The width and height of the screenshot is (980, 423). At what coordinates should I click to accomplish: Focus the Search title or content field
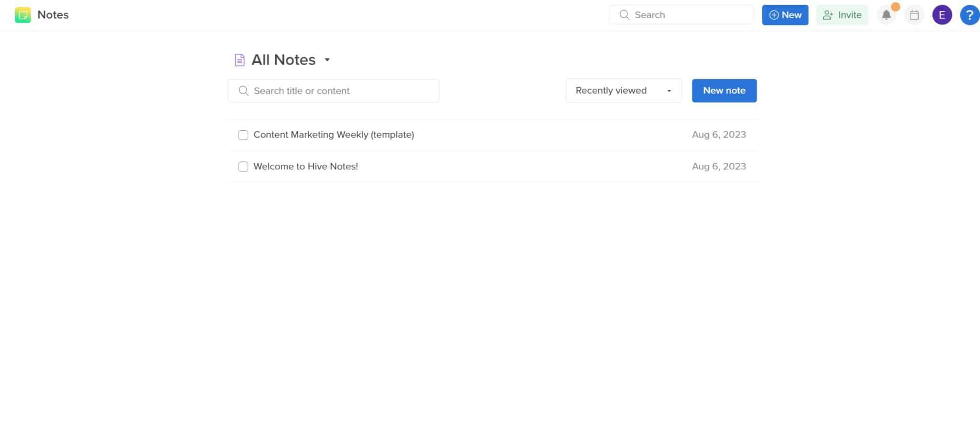334,91
